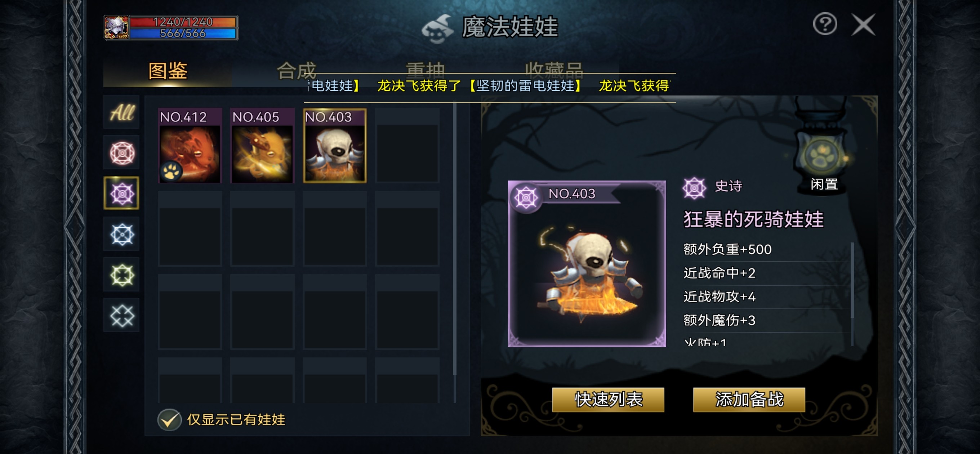Select the green rarity filter icon

click(122, 275)
